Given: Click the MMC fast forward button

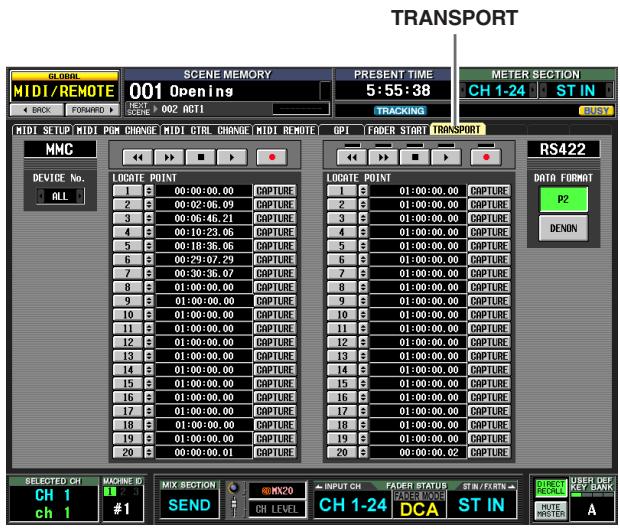Looking at the screenshot, I should tap(169, 157).
